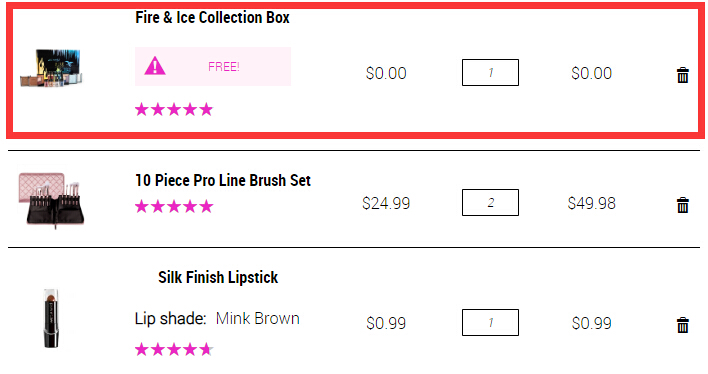The height and width of the screenshot is (374, 708).
Task: Click the $24.99 brush set unit price
Action: pos(386,203)
